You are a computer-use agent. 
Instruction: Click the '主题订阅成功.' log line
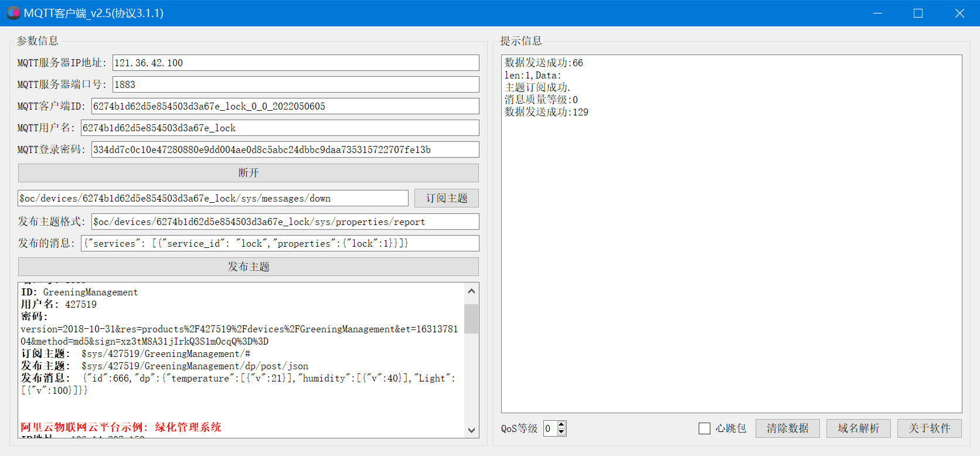(x=537, y=87)
